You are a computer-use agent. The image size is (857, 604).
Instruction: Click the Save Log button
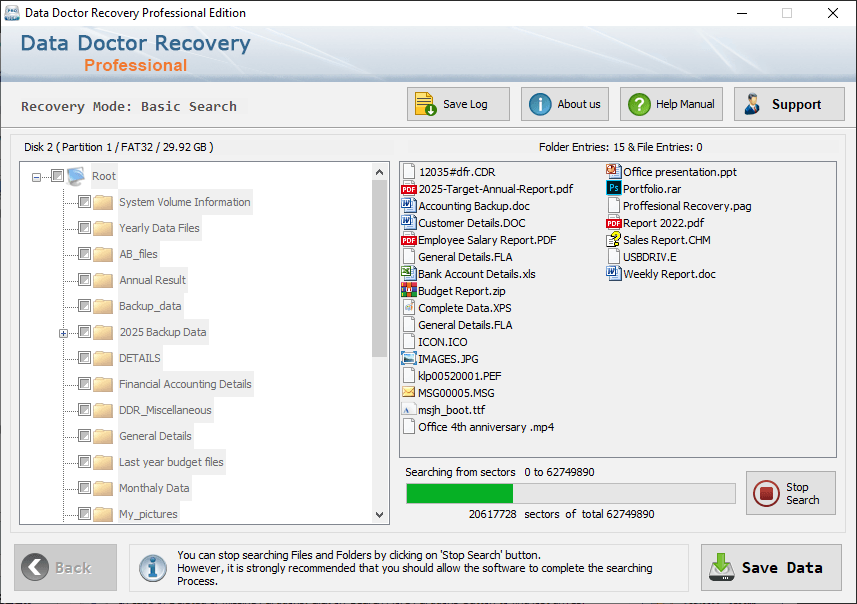(458, 104)
